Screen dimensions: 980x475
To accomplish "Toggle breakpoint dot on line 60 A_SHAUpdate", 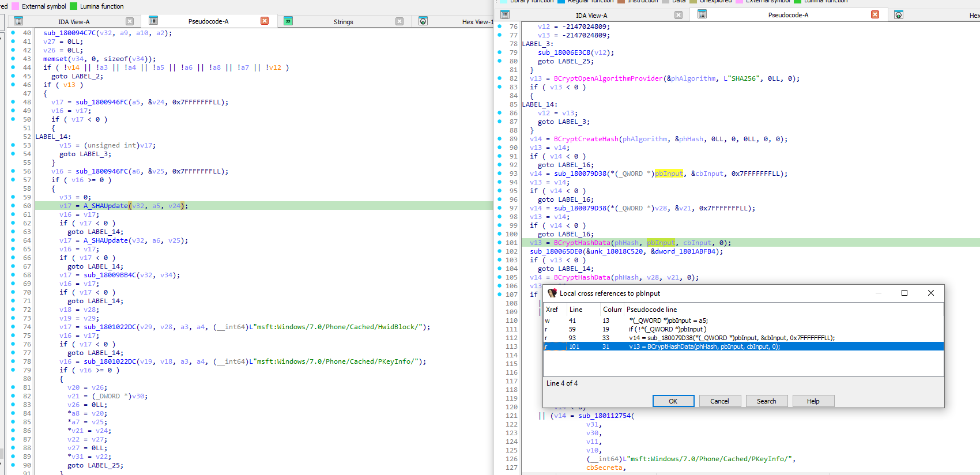I will click(x=13, y=206).
